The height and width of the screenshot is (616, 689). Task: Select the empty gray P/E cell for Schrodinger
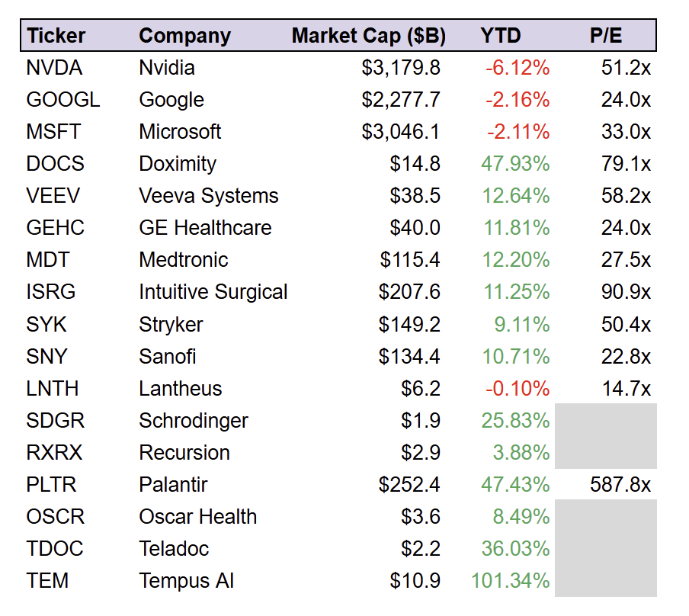[605, 420]
